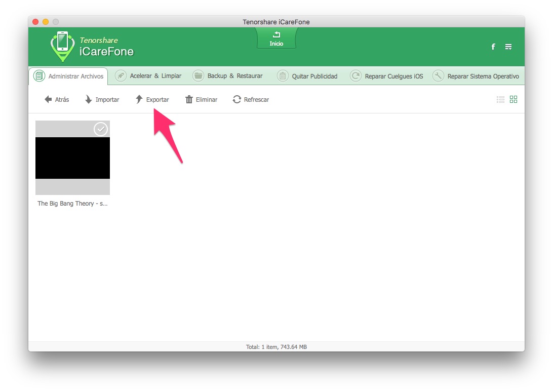
Task: Open the Quitar Publicidad tab
Action: [x=307, y=76]
